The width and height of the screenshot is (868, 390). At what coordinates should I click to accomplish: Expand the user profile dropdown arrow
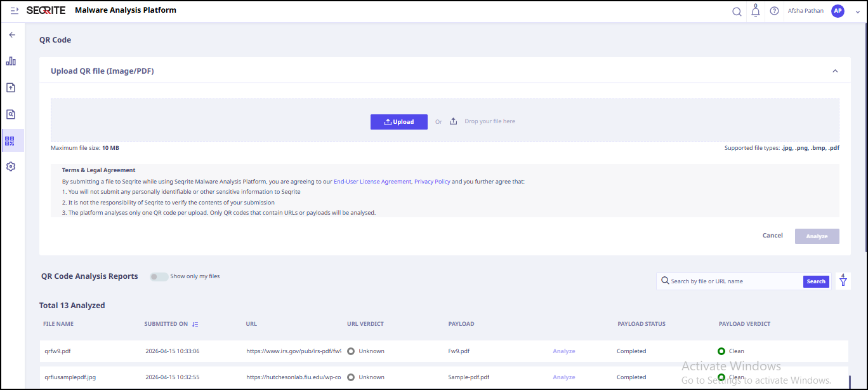coord(858,11)
